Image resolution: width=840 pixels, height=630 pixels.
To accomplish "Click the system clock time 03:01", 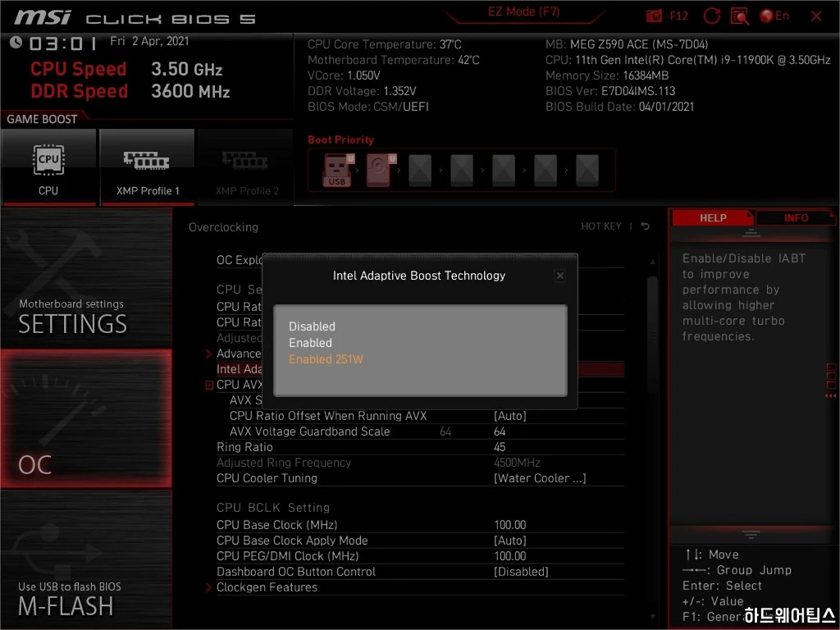I will [x=62, y=43].
